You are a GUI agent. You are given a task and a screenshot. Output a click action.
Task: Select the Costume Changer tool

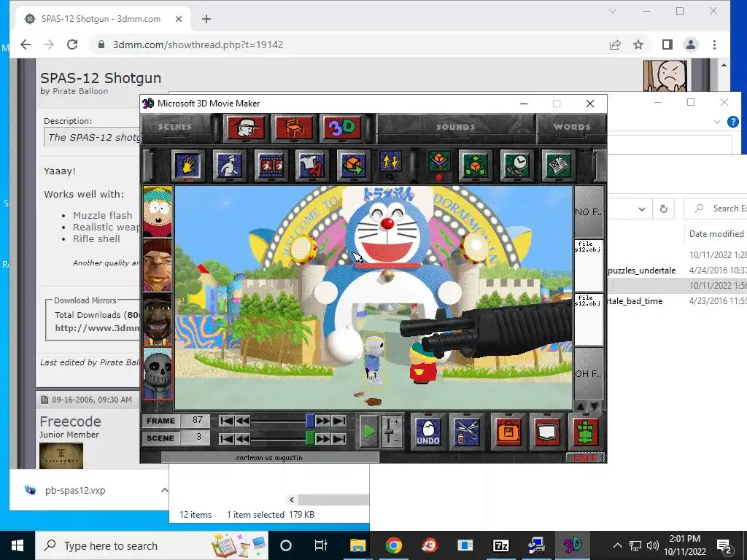coord(311,166)
